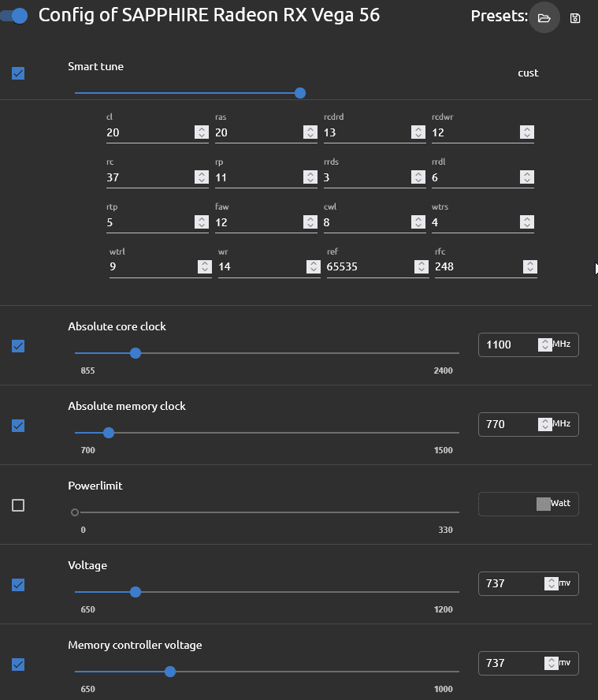Enable the Powerlimit checkbox
Viewport: 598px width, 700px height.
[x=18, y=505]
